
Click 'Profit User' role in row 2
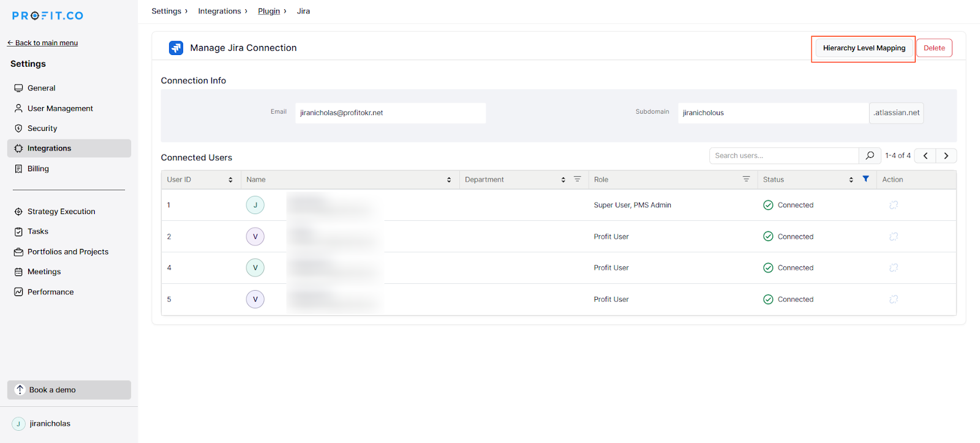611,236
